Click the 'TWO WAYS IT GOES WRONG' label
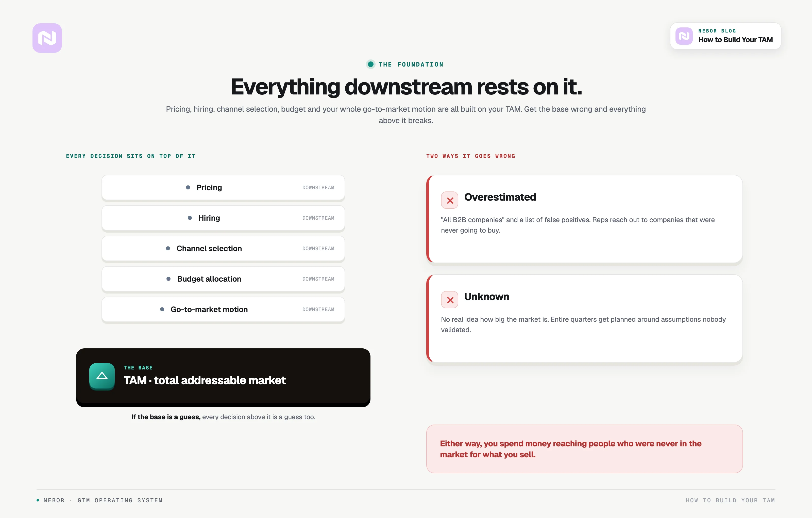This screenshot has height=518, width=812. (471, 156)
